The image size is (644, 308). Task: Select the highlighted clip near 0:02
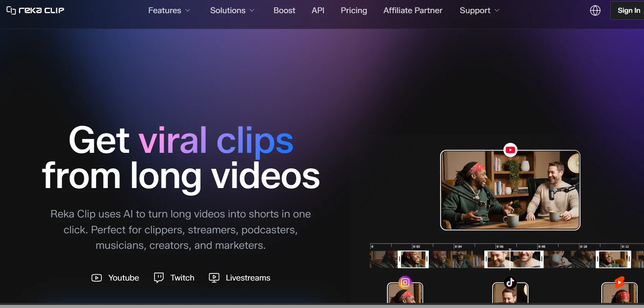click(413, 259)
